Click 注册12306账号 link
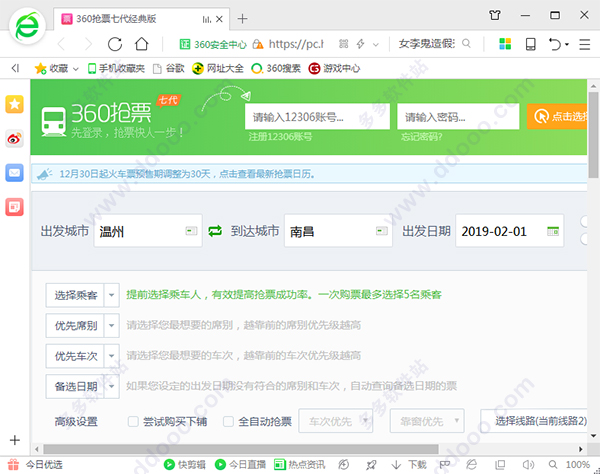The height and width of the screenshot is (474, 600). tap(280, 137)
